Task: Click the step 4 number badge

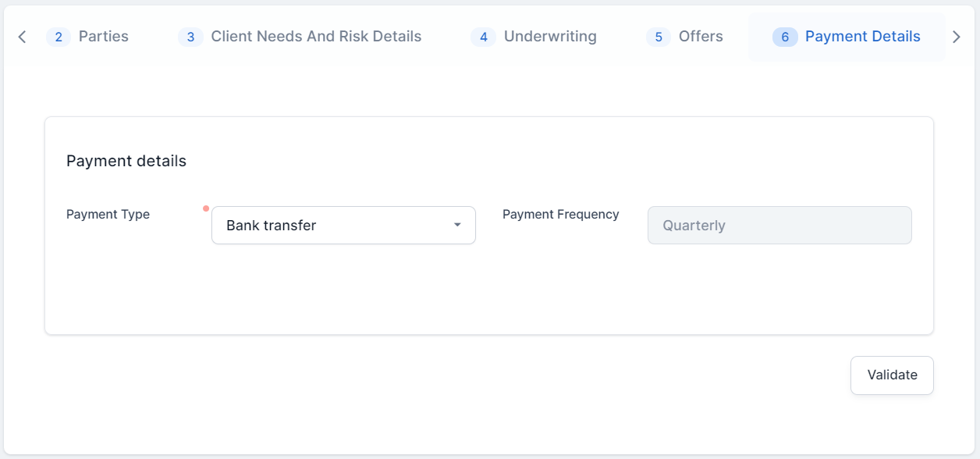Action: click(x=483, y=37)
